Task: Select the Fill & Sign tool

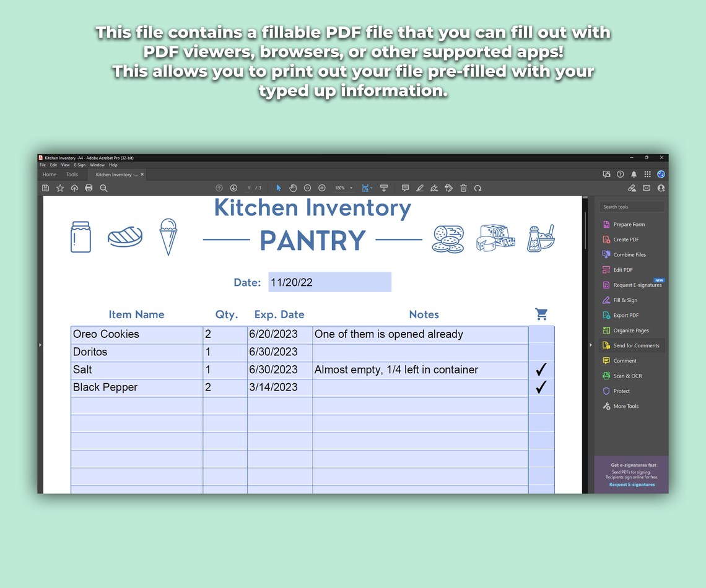Action: click(626, 300)
